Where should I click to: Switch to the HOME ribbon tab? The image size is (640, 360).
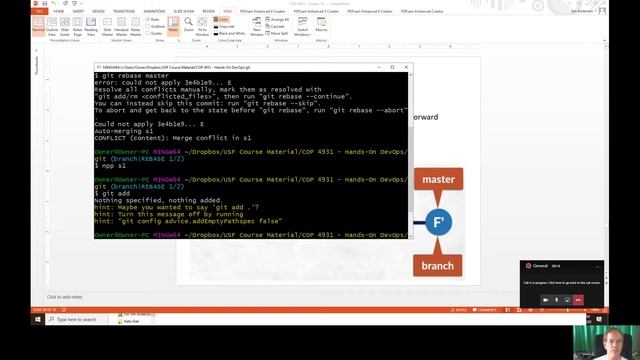[x=58, y=11]
